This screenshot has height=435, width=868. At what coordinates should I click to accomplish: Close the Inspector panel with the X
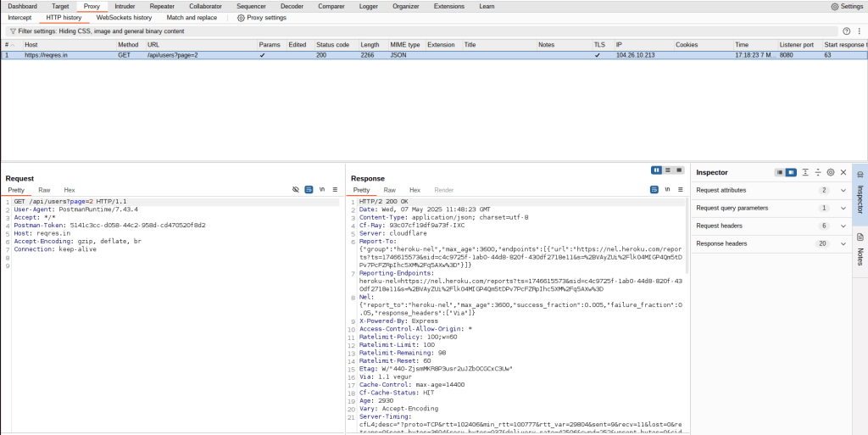pyautogui.click(x=843, y=172)
